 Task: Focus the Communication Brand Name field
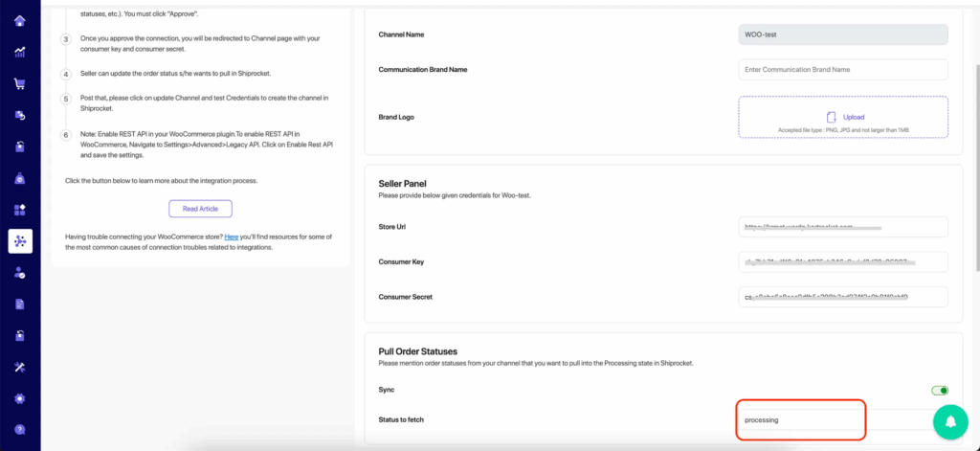pyautogui.click(x=843, y=70)
